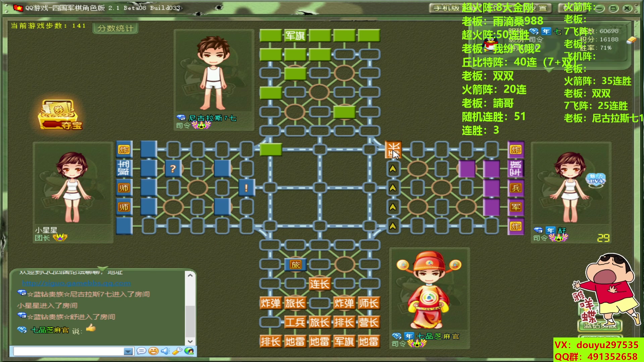Screen dimensions: 644x362
Task: Open the wrench chat settings icon
Action: tap(177, 351)
